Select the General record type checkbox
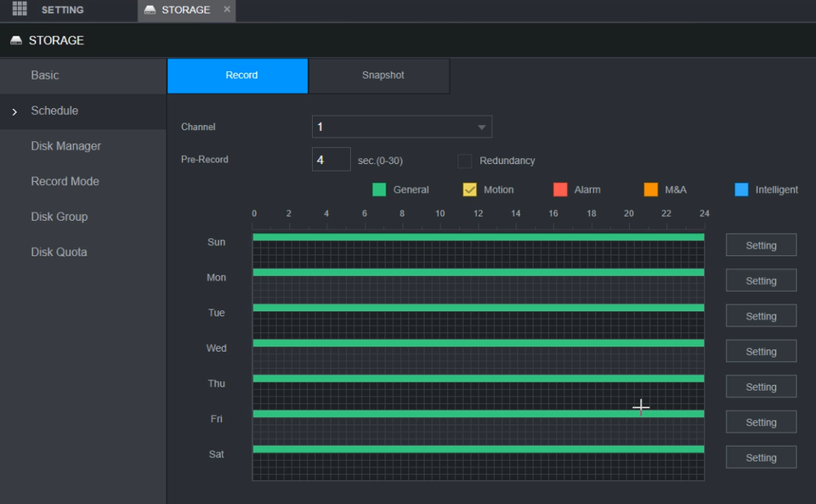 pyautogui.click(x=379, y=190)
